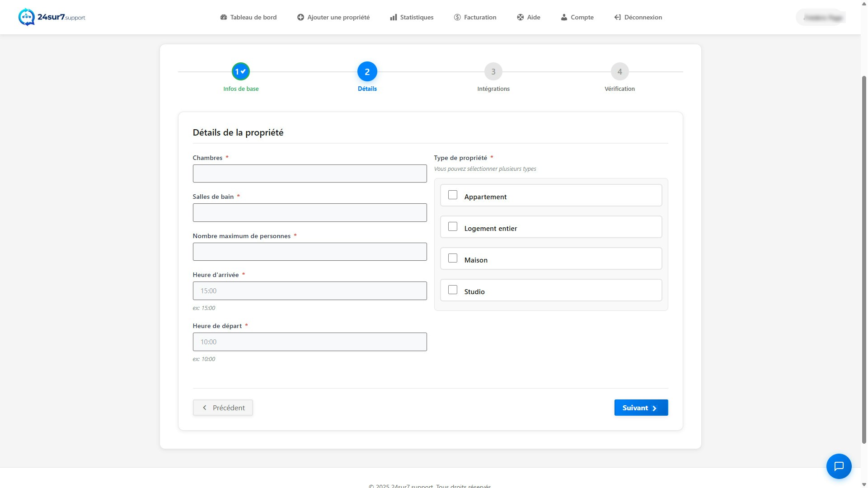Click the Compte user icon
Image resolution: width=868 pixels, height=488 pixels.
tap(563, 17)
